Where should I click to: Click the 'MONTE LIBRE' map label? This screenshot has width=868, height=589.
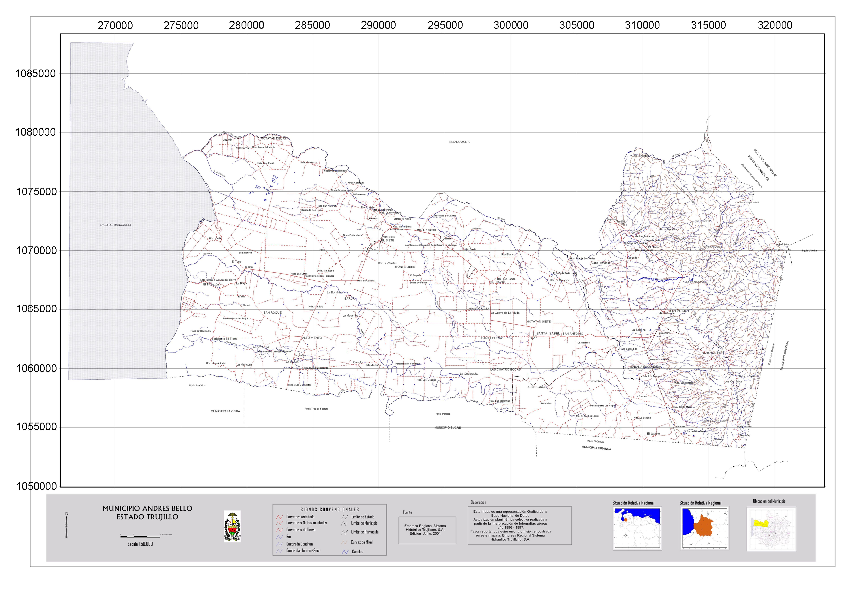405,267
